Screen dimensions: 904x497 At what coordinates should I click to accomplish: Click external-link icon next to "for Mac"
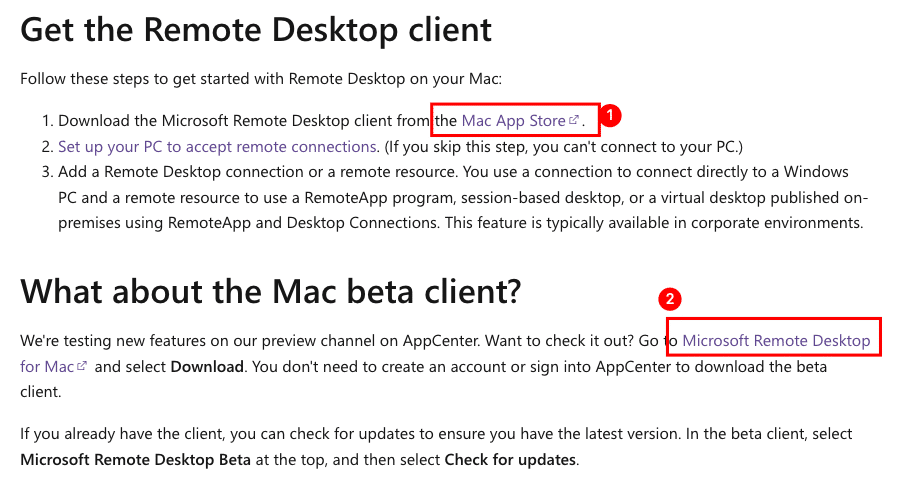click(82, 366)
